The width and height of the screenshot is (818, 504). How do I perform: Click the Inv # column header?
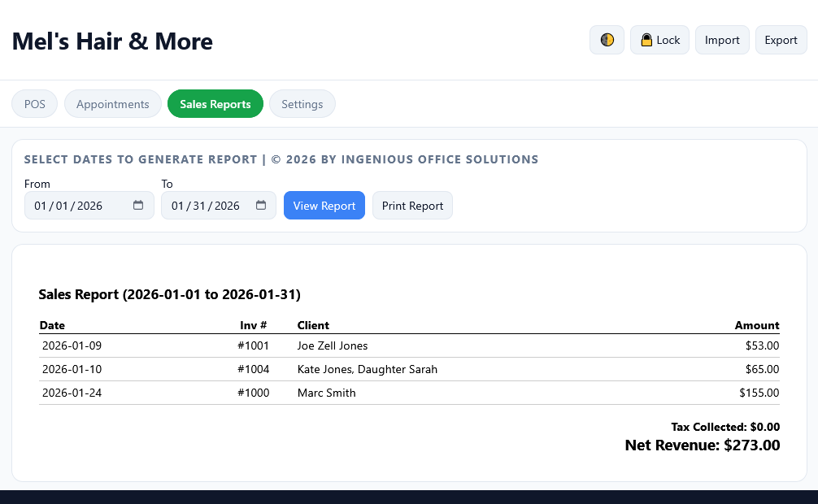click(254, 325)
